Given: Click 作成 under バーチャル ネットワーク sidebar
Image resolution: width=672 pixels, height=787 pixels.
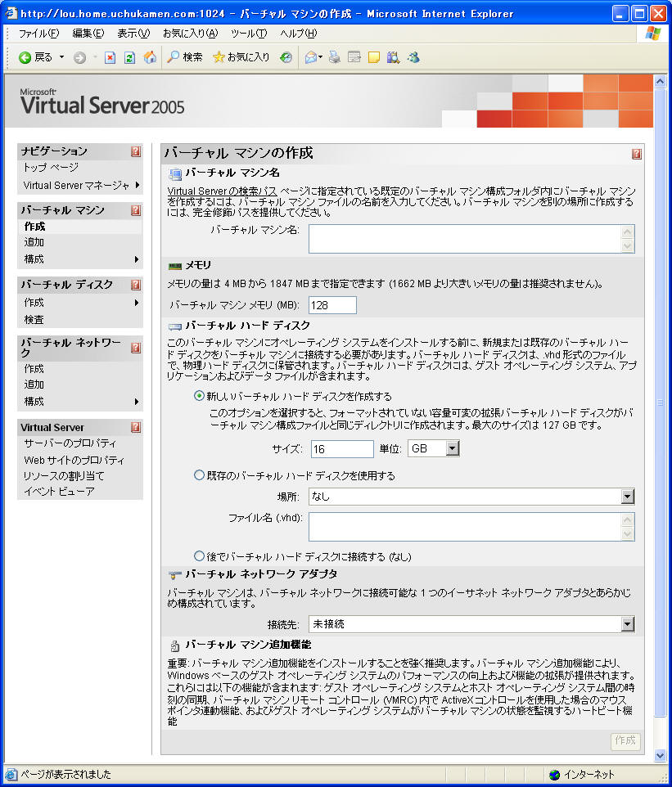Looking at the screenshot, I should point(34,369).
